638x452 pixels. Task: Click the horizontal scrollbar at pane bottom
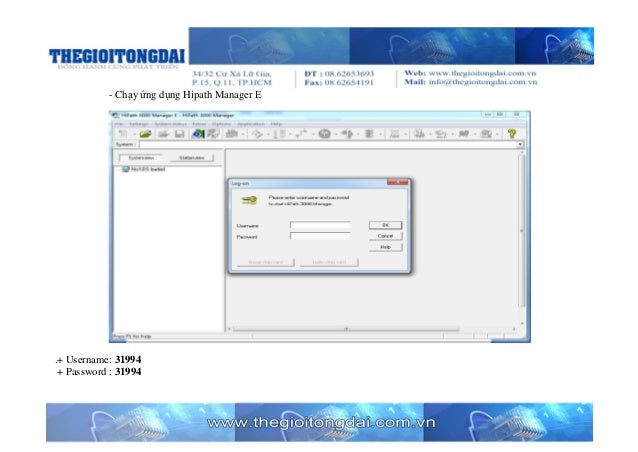click(372, 329)
